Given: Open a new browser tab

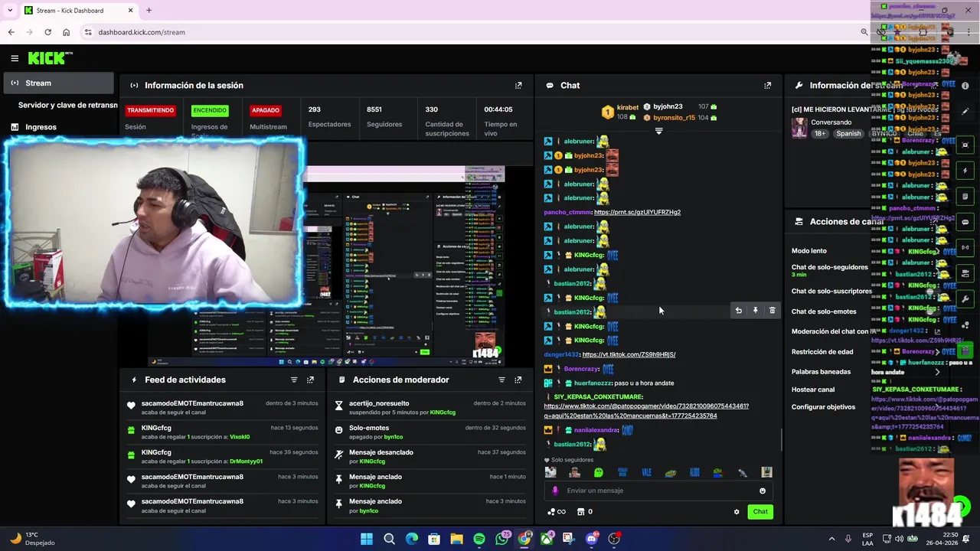Looking at the screenshot, I should (149, 11).
